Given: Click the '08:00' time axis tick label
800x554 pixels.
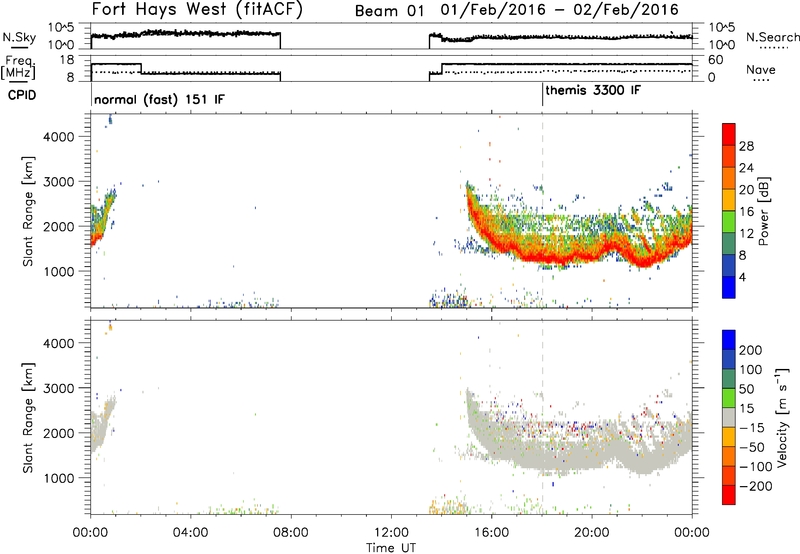Looking at the screenshot, I should click(x=291, y=533).
